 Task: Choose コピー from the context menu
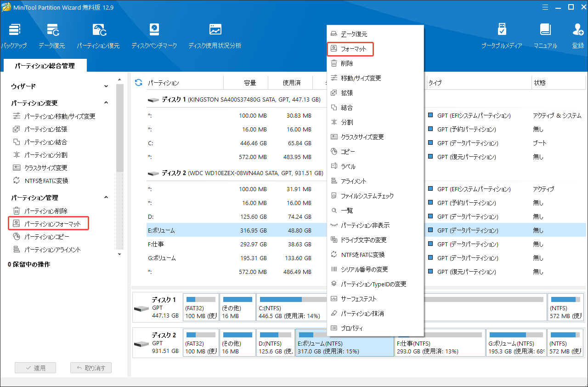click(375, 152)
